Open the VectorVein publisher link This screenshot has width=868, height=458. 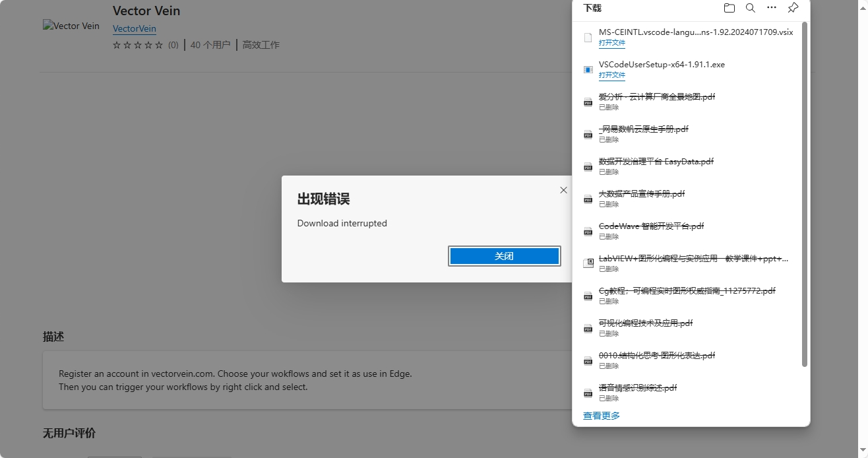point(135,28)
